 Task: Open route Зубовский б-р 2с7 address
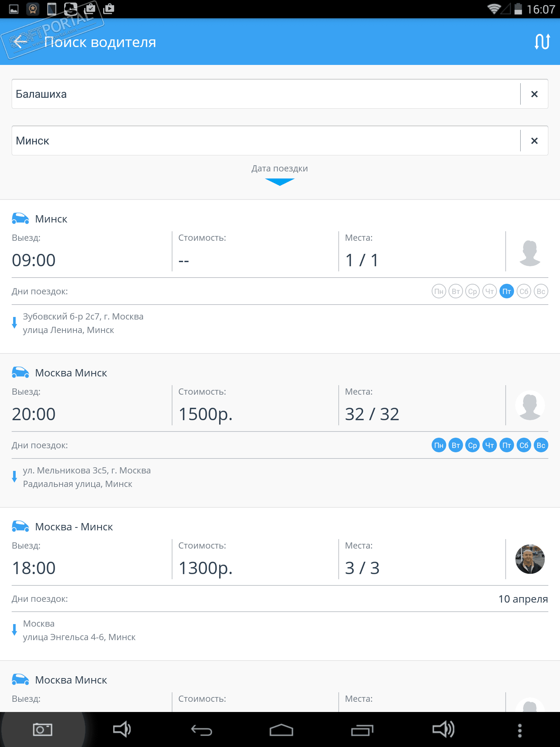(x=83, y=317)
